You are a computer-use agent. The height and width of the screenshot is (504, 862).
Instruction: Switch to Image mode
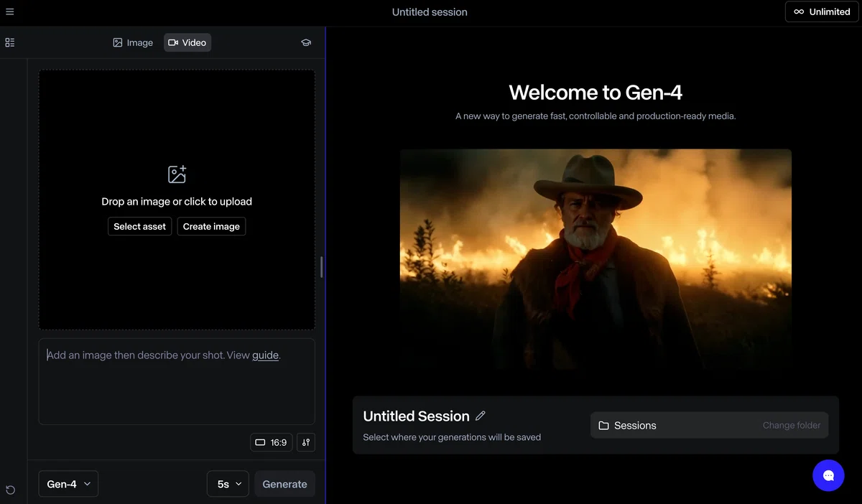(133, 42)
